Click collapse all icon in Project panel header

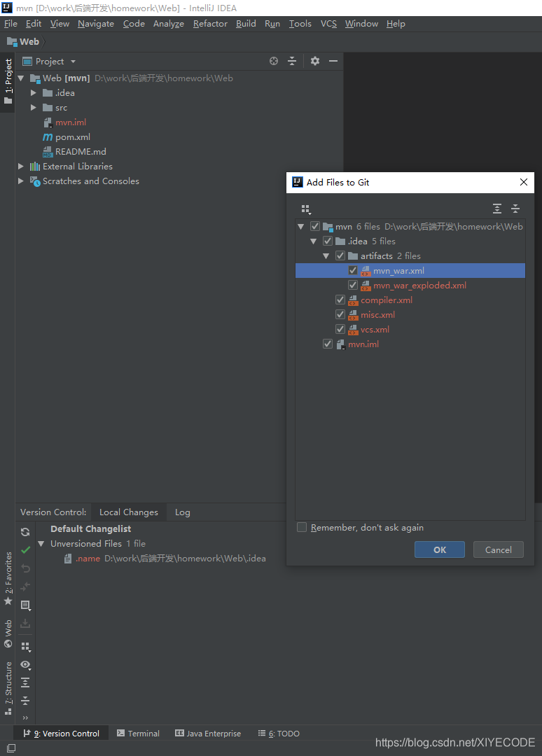[292, 61]
